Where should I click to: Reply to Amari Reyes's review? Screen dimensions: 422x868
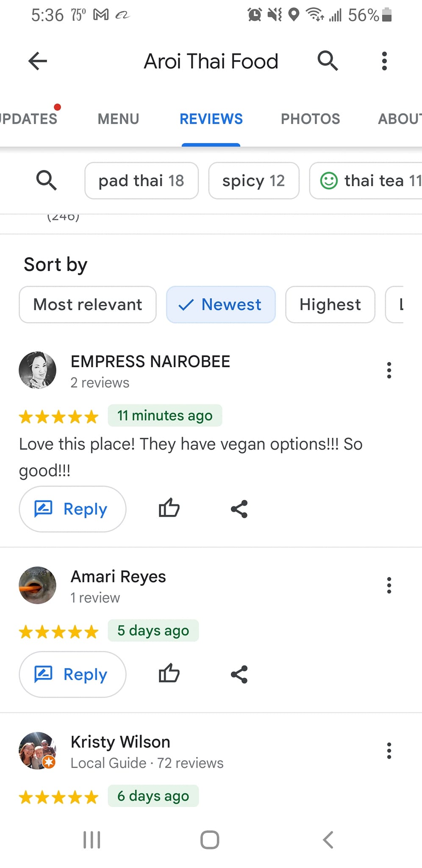point(72,674)
